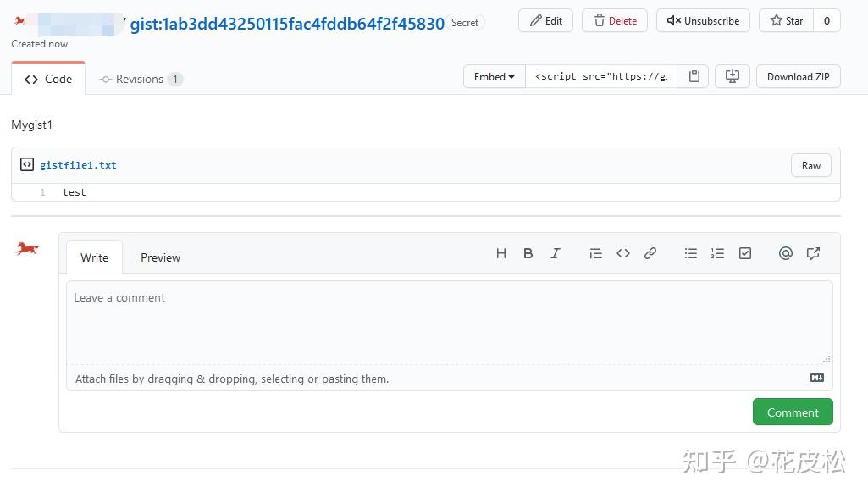Click the horse avatar beside the comment box

[28, 248]
